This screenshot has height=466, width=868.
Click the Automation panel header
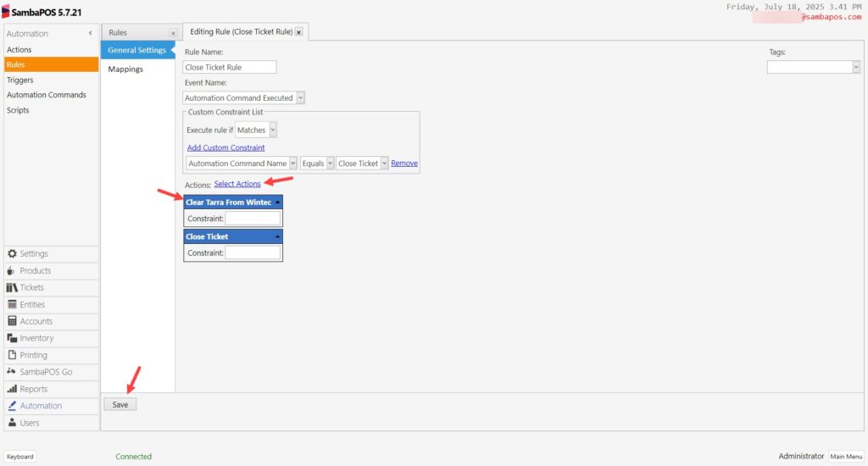coord(51,33)
